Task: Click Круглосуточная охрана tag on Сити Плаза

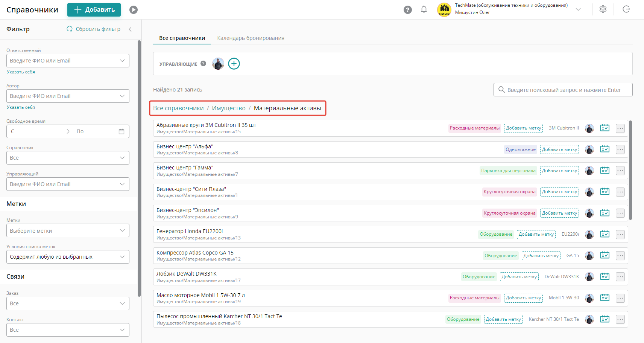Action: click(510, 192)
